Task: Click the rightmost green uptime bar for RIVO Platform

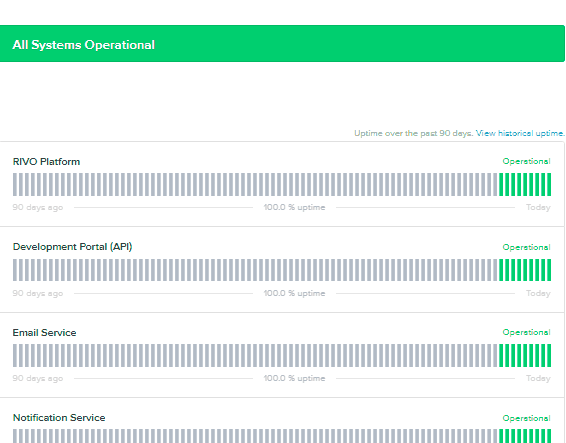Action: click(x=549, y=184)
